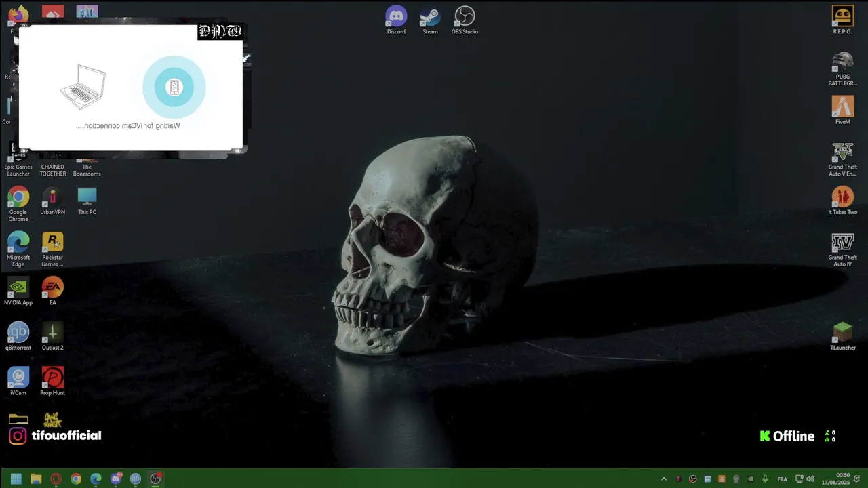
Task: Select the UrbanVPN desktop icon
Action: click(x=53, y=201)
